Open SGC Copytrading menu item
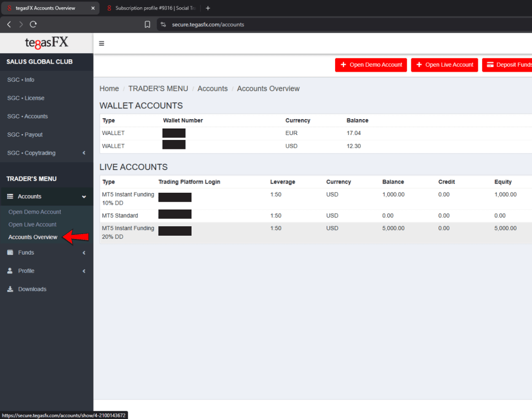This screenshot has height=419, width=532. coord(47,153)
